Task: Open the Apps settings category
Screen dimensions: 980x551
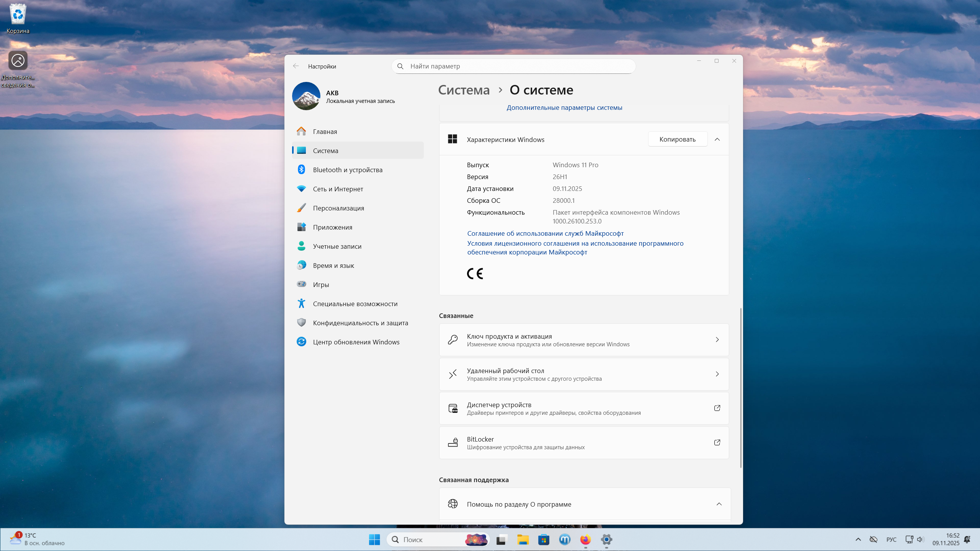Action: tap(332, 227)
